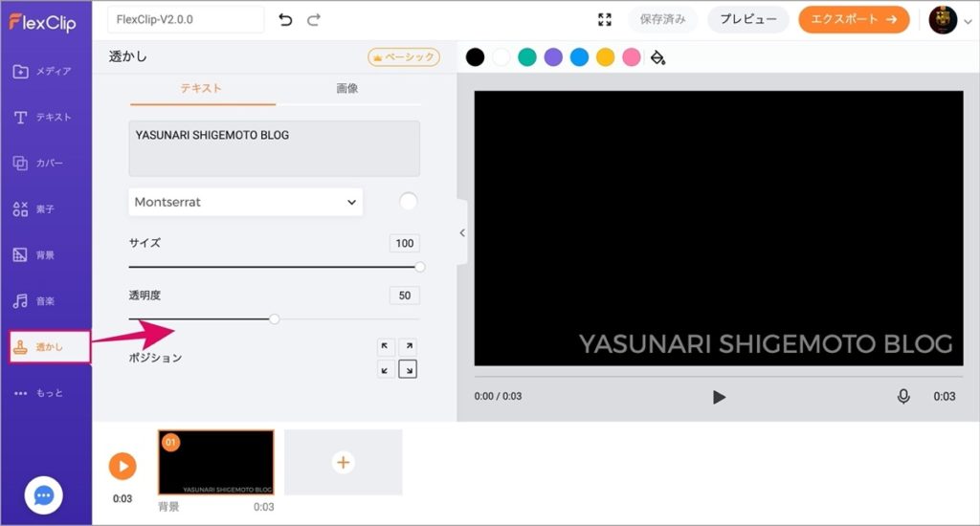This screenshot has width=980, height=526.
Task: Select the black color swatch
Action: (x=475, y=57)
